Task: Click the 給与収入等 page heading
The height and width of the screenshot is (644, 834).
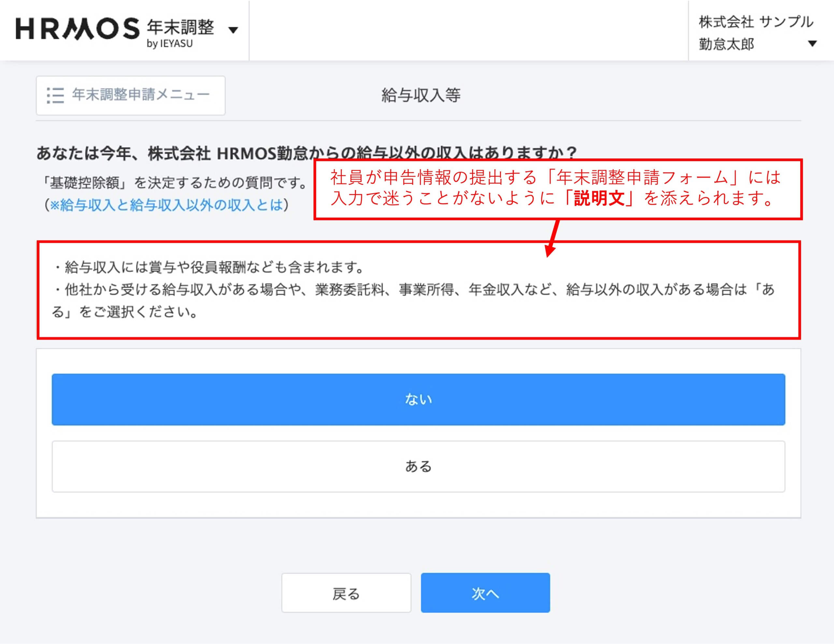Action: (421, 95)
